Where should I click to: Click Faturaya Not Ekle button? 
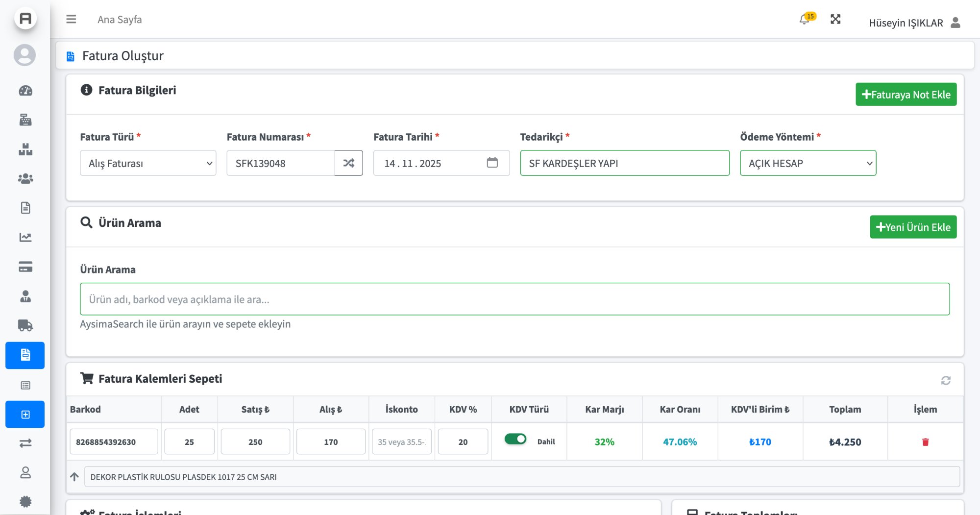906,95
